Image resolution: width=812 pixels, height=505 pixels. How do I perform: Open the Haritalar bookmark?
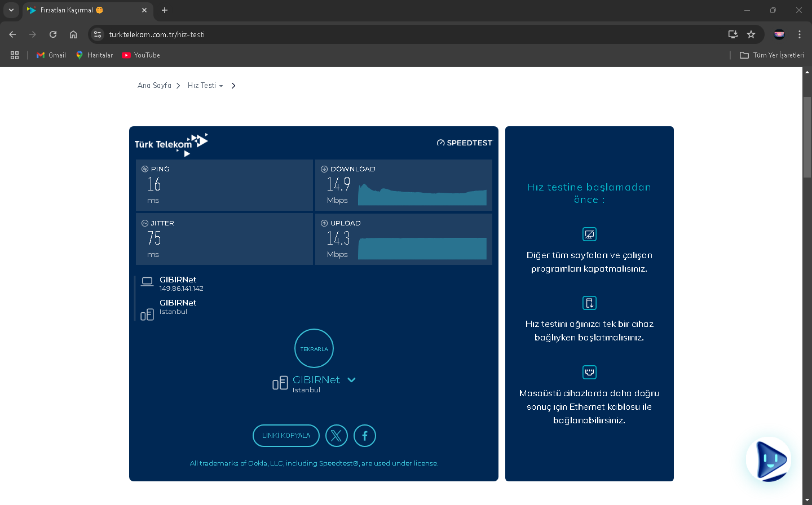tap(95, 55)
